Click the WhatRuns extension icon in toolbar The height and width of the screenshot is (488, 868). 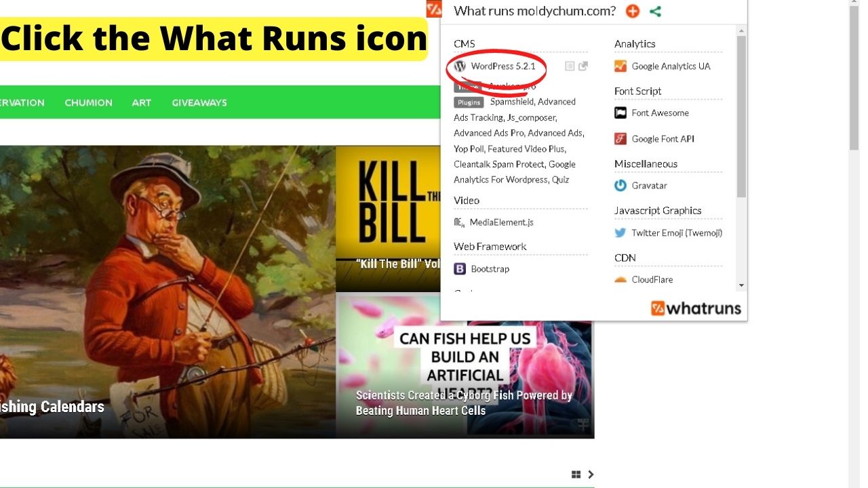[x=434, y=9]
